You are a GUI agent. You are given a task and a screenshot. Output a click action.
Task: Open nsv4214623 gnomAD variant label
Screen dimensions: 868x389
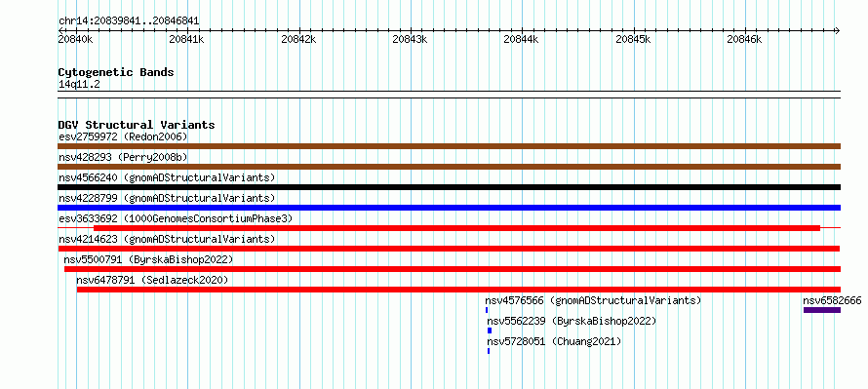(x=167, y=239)
